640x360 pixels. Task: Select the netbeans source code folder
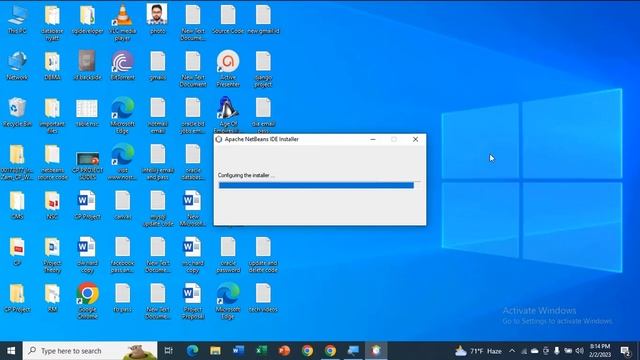tap(52, 162)
